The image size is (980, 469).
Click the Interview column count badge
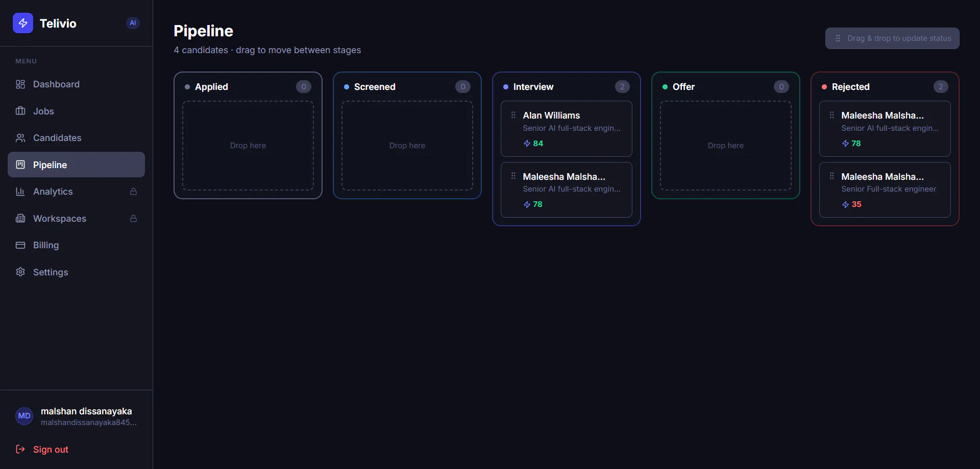click(x=622, y=87)
